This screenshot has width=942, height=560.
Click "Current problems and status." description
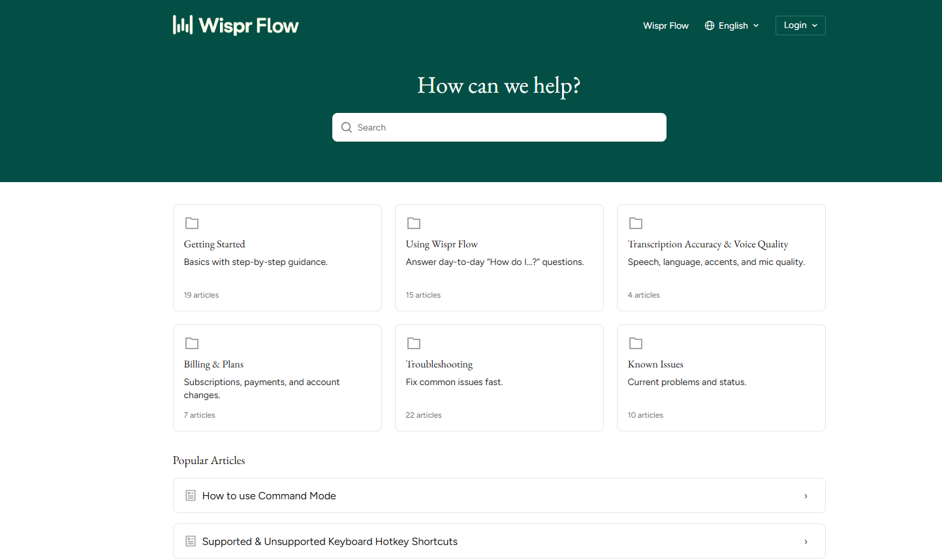[x=687, y=382]
